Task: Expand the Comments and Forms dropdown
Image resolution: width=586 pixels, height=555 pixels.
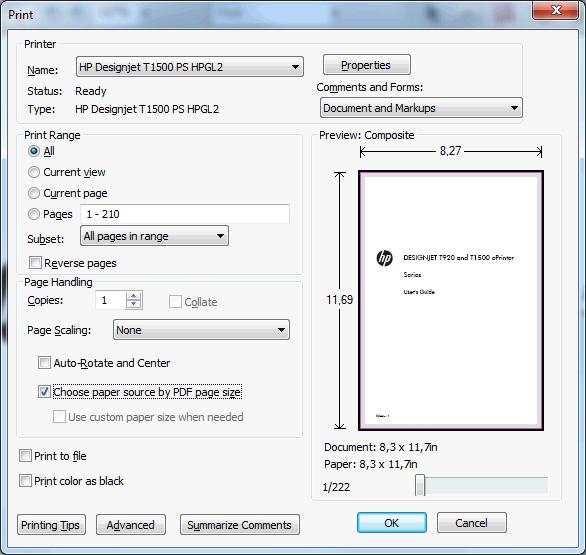Action: (421, 108)
